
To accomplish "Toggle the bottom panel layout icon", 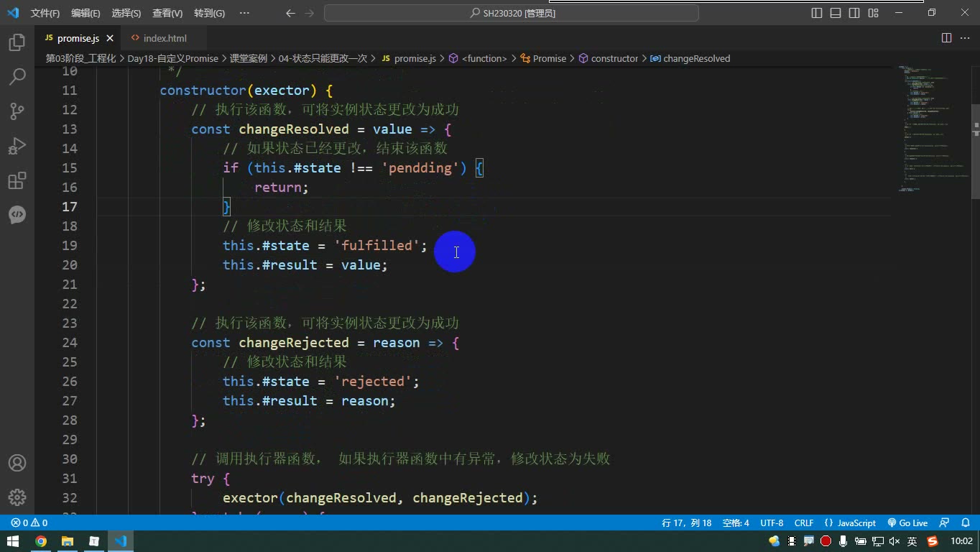I will 836,13.
